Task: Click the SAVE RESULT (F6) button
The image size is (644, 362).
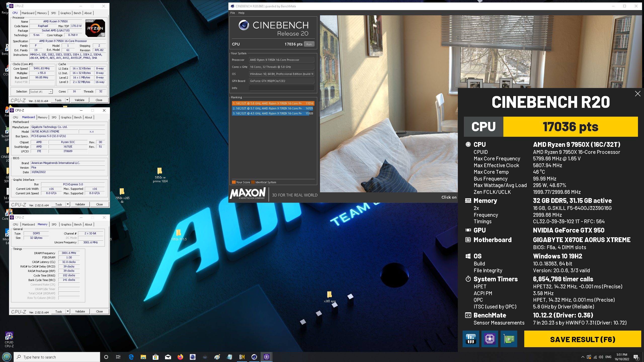Action: (582, 339)
